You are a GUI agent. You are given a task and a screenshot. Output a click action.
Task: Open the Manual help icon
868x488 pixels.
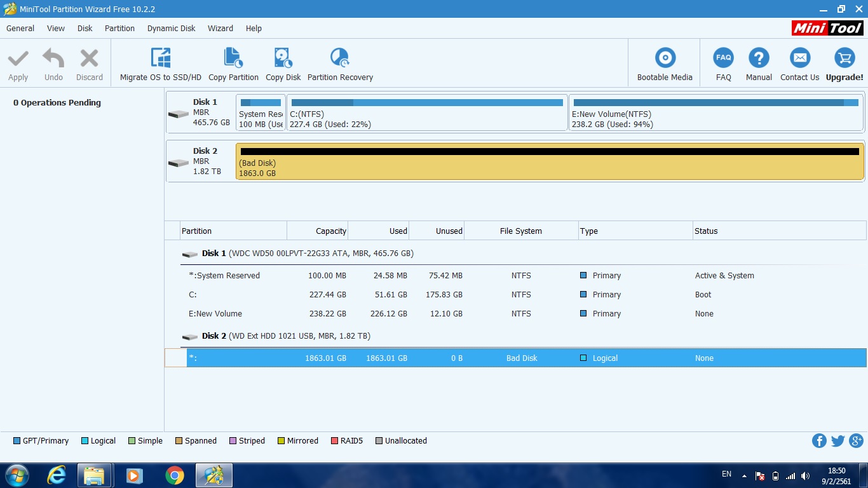[759, 58]
